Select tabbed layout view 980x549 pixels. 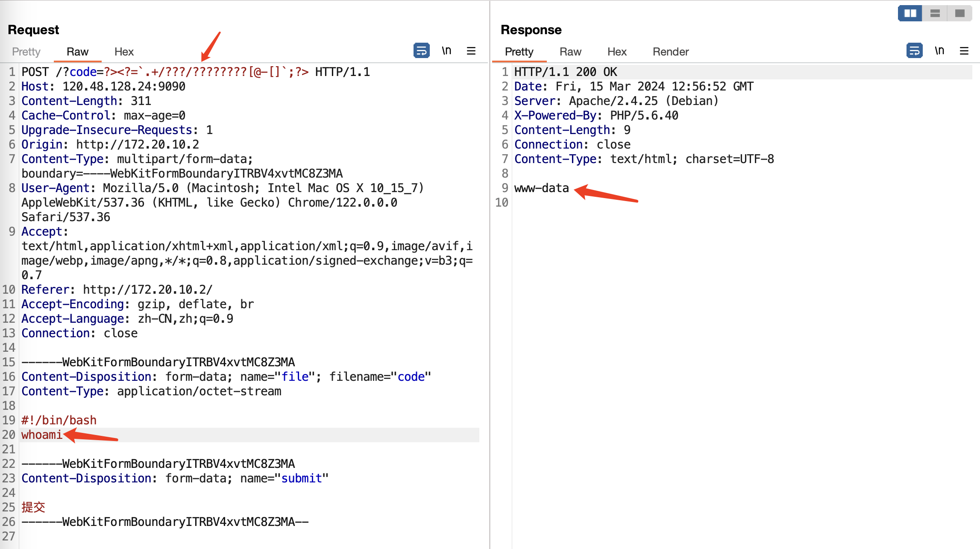pyautogui.click(x=960, y=13)
